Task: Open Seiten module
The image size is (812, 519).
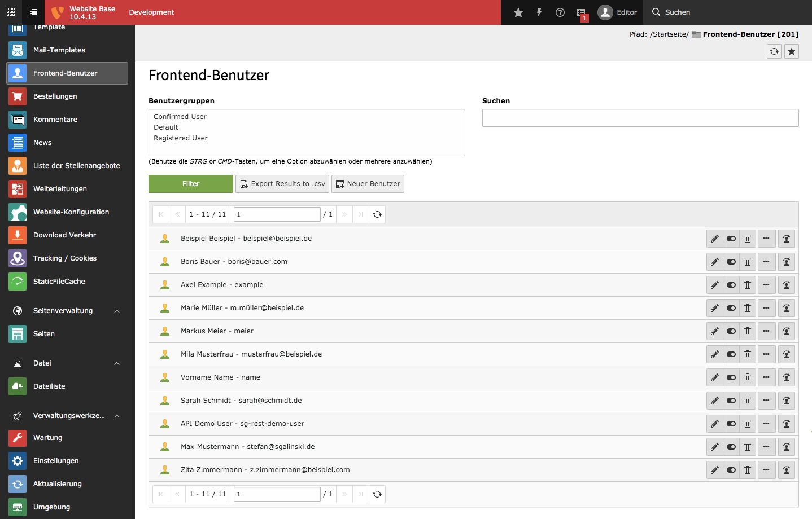Action: pyautogui.click(x=67, y=334)
